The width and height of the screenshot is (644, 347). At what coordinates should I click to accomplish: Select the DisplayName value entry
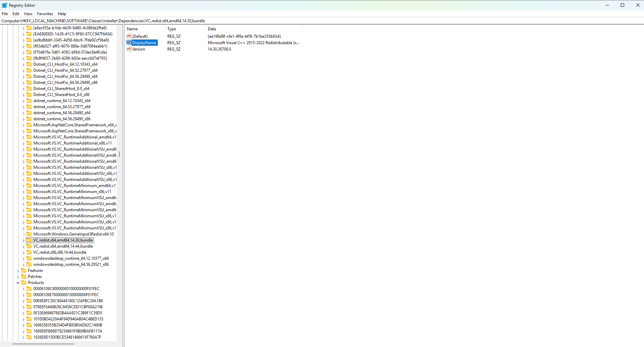pyautogui.click(x=144, y=43)
